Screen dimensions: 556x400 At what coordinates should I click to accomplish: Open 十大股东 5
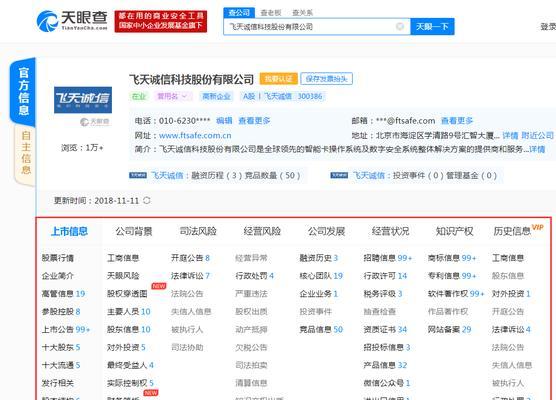(61, 347)
